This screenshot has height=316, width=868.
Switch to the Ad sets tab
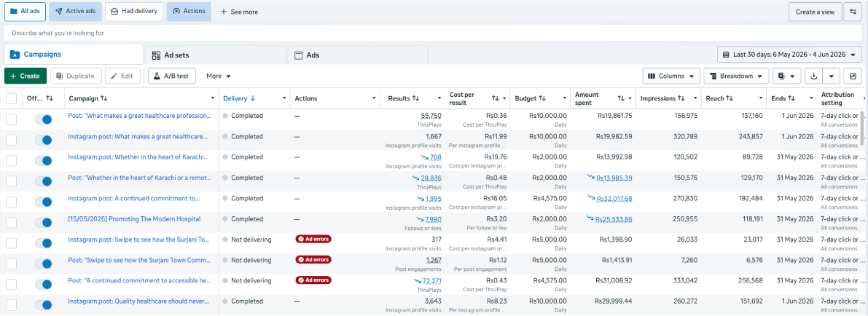pos(215,55)
